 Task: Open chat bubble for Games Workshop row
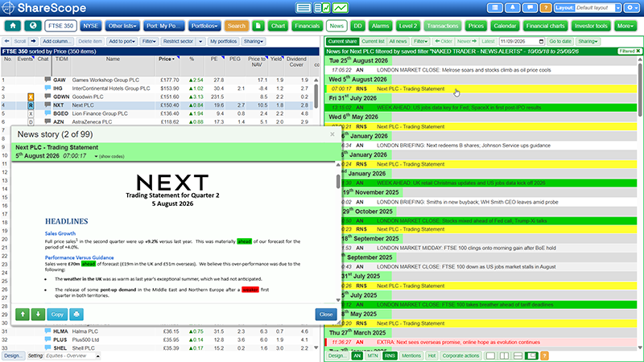coord(47,80)
